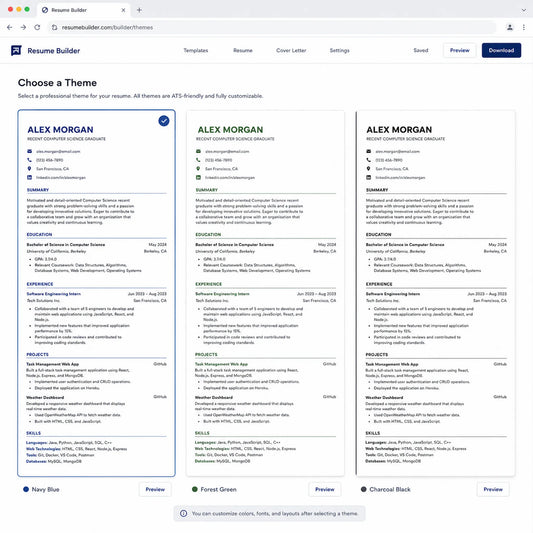Click LinkedIn icon in Navy Blue resume
This screenshot has height=533, width=533.
[29, 177]
